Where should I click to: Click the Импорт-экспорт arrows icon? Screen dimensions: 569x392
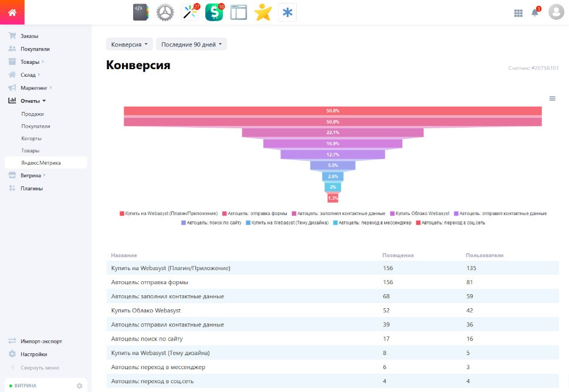click(x=12, y=341)
